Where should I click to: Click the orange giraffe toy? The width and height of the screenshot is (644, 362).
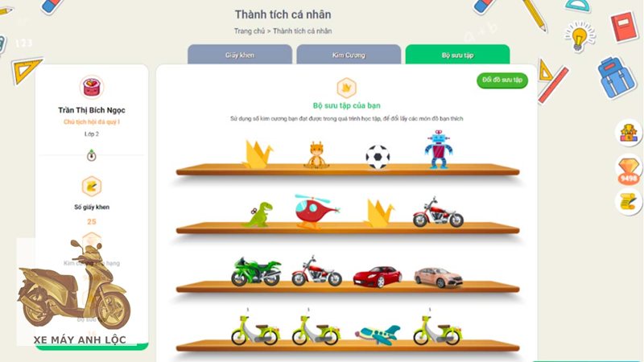coord(316,155)
